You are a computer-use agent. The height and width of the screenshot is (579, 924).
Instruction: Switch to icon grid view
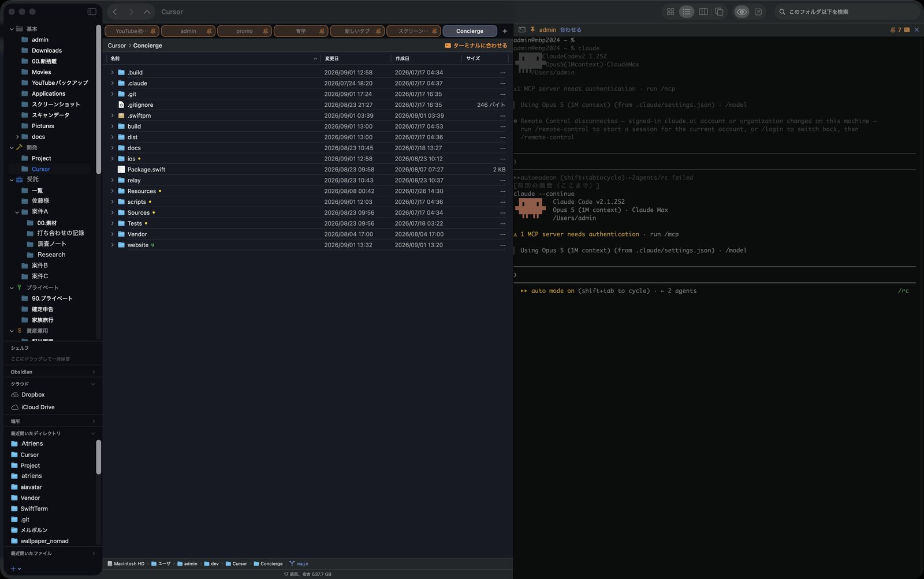click(x=670, y=12)
